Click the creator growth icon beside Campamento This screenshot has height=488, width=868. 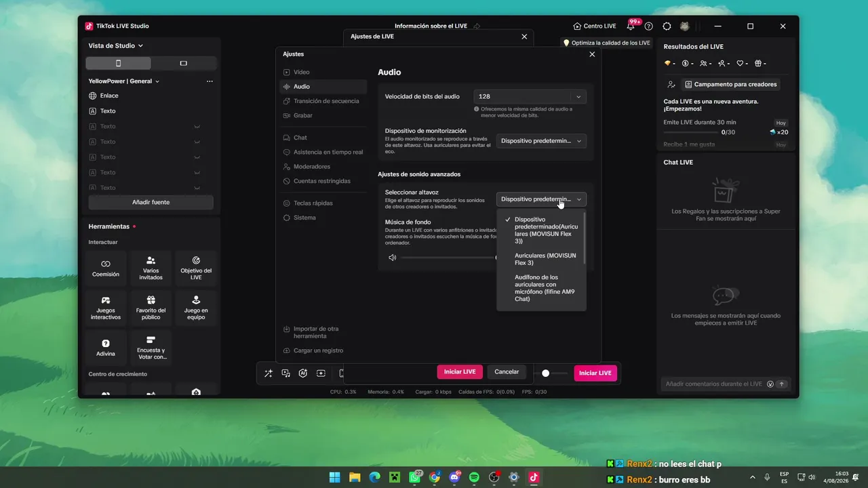(x=671, y=85)
